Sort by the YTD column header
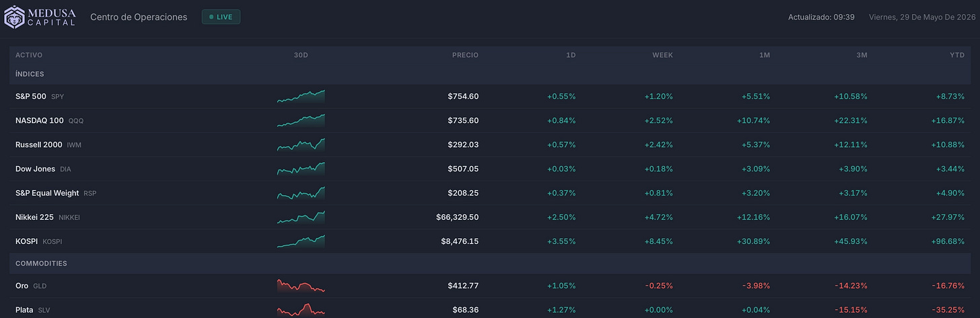The image size is (980, 318). (x=957, y=55)
